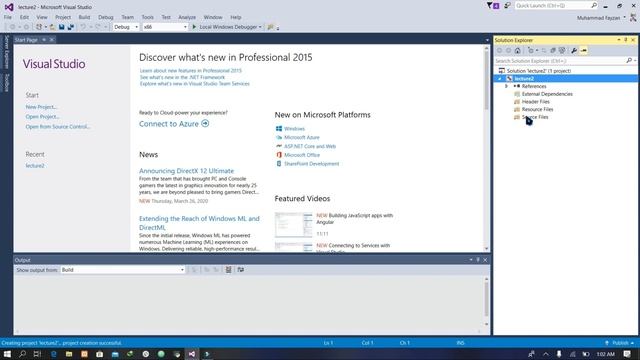
Task: Toggle auto-hide pin on Solution Explorer panel
Action: (626, 40)
